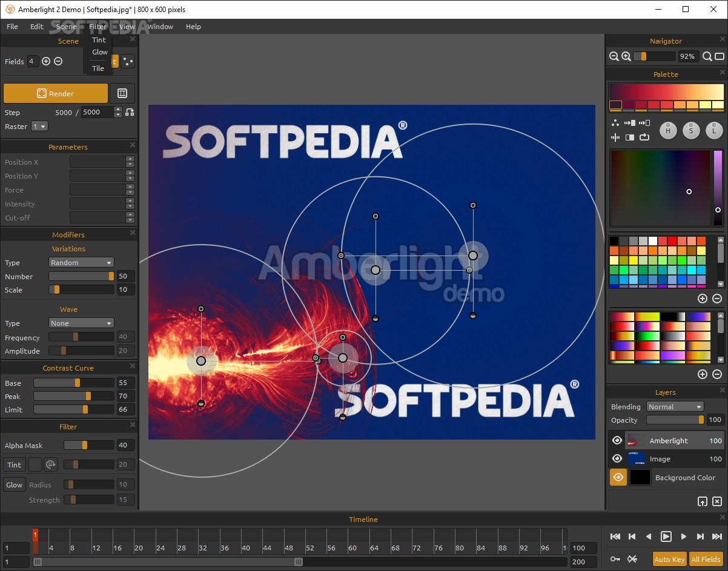Delete the selected layer with X icon
This screenshot has height=571, width=728.
coord(717,501)
